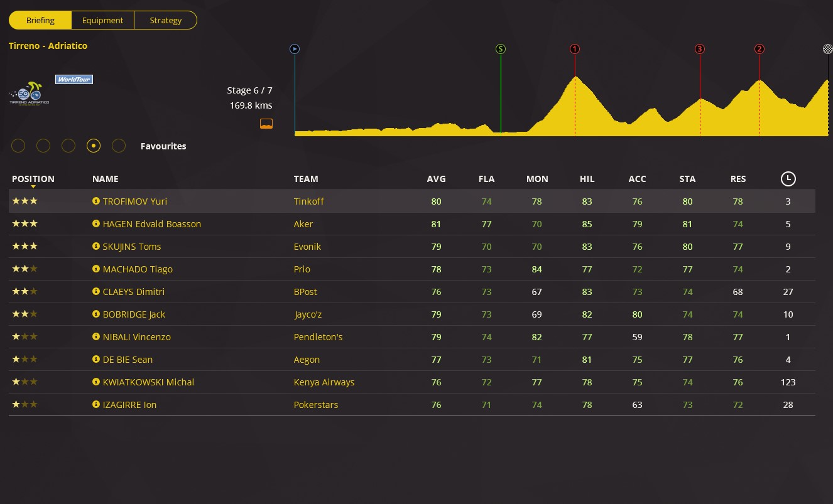Sort table by FLA column
The image size is (833, 504).
tap(487, 179)
